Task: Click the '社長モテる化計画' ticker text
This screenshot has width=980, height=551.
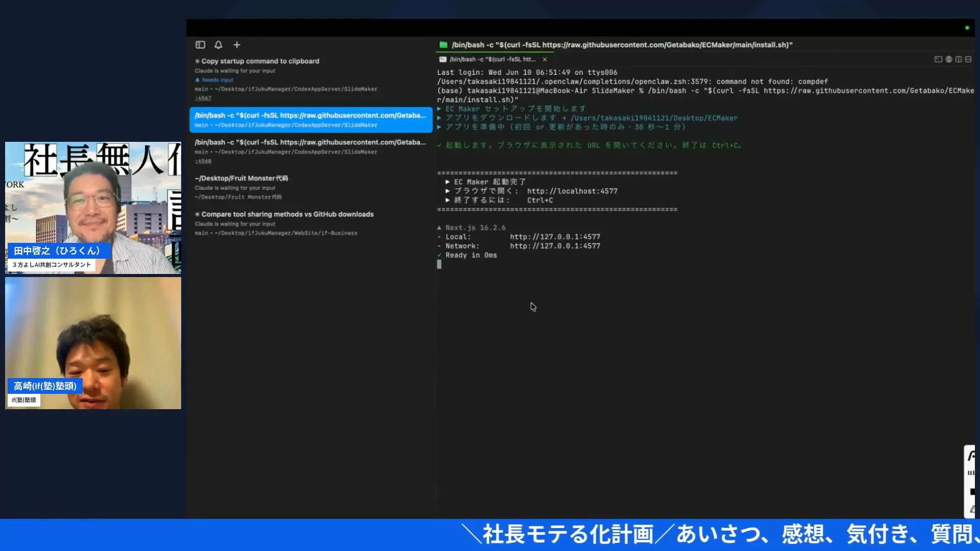Action: (x=569, y=535)
